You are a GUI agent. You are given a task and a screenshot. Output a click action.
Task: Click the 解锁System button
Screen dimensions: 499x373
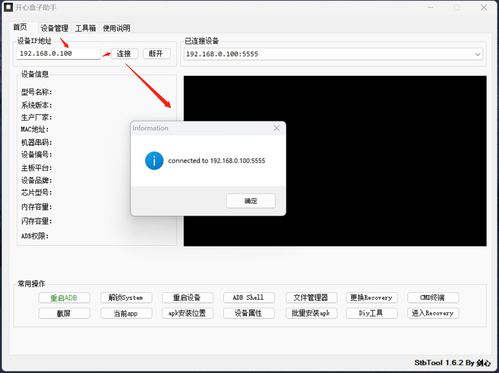126,297
